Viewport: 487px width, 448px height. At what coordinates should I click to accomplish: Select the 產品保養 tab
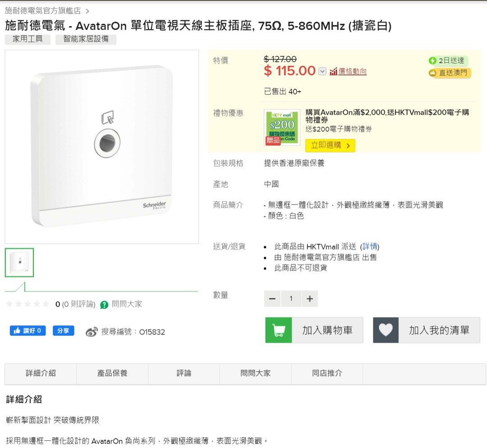[x=113, y=374]
